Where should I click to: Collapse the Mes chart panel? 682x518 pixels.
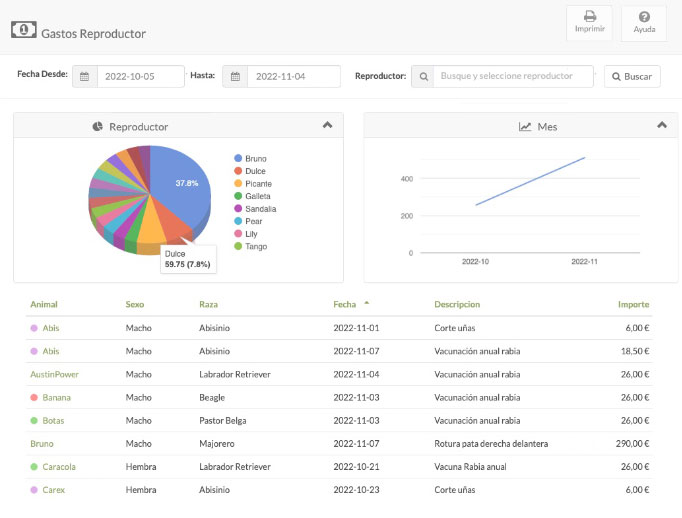tap(661, 125)
